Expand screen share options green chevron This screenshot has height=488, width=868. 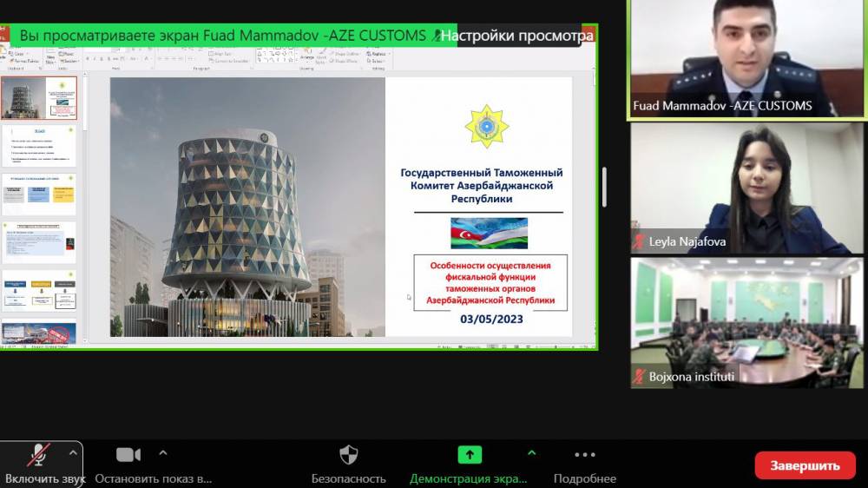coord(532,452)
